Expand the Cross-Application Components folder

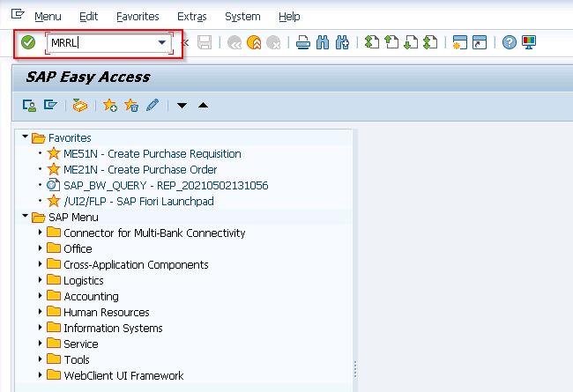40,263
